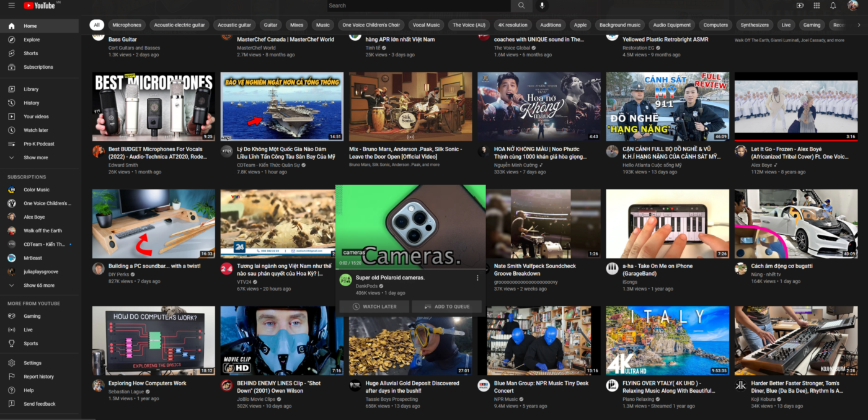Image resolution: width=868 pixels, height=420 pixels.
Task: Open the YouTube apps grid icon
Action: (817, 6)
